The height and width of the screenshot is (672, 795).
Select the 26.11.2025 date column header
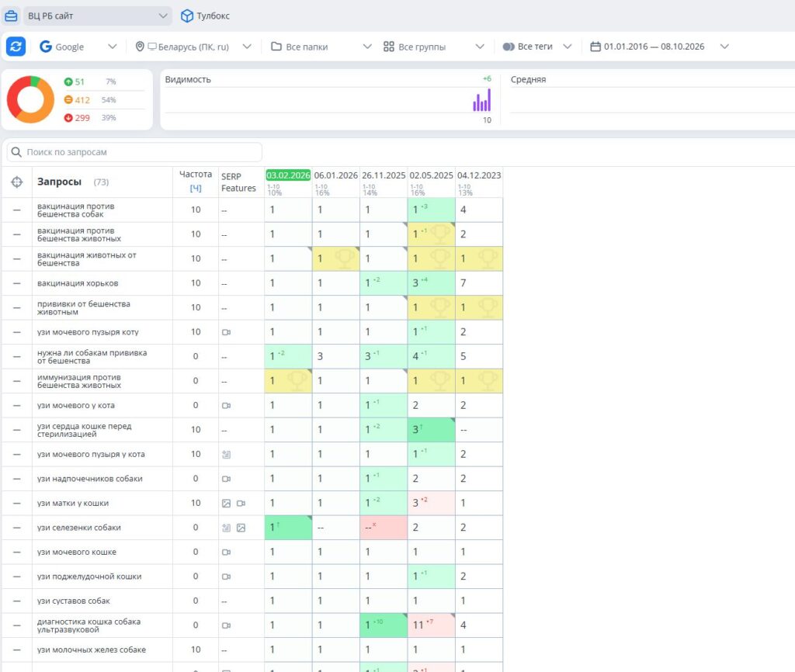point(384,175)
